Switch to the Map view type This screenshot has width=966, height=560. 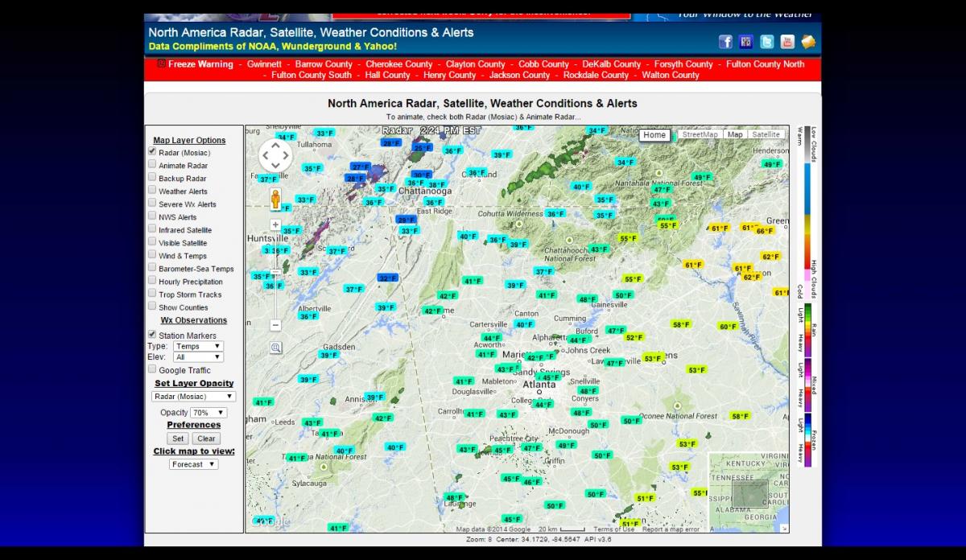735,134
